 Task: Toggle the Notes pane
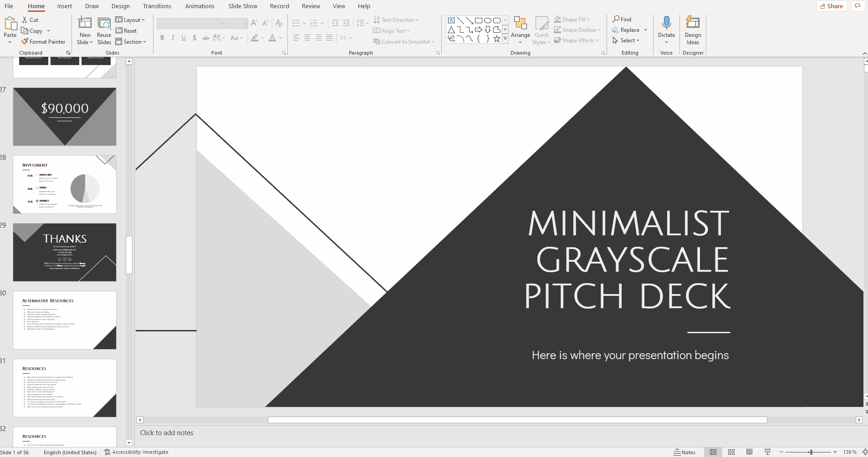684,452
